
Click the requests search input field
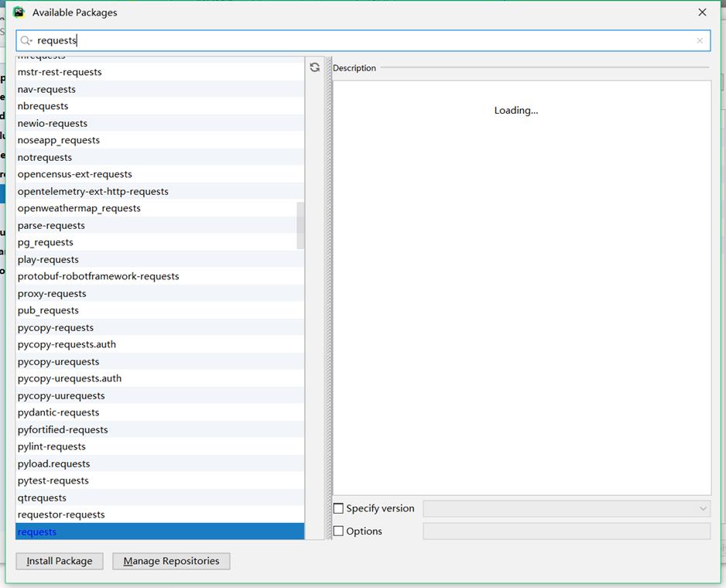pos(364,40)
